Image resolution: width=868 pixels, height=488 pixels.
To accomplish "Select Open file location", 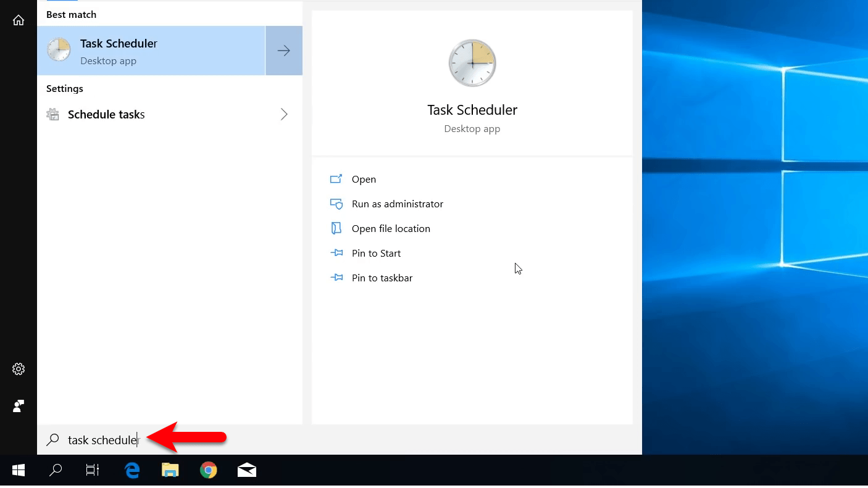I will (391, 229).
